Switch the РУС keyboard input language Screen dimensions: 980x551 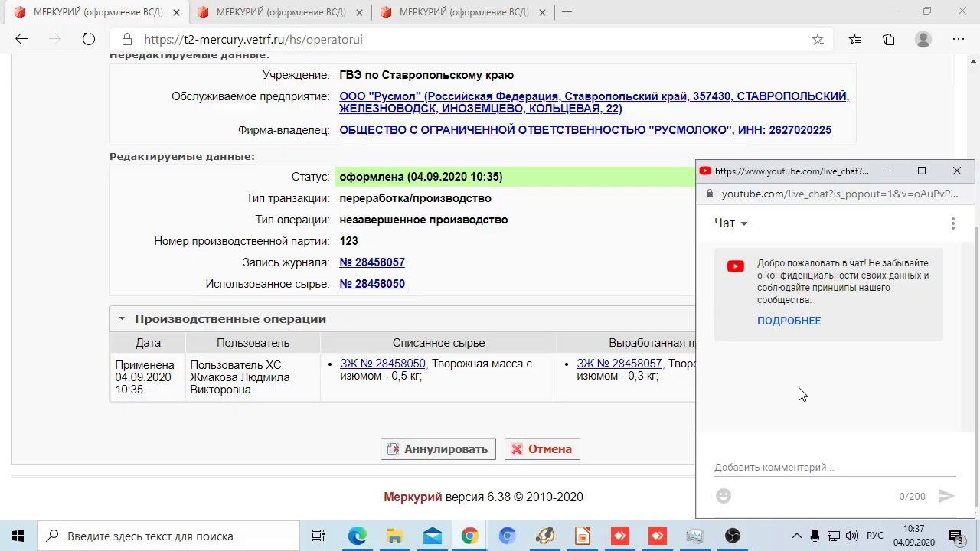pos(874,536)
